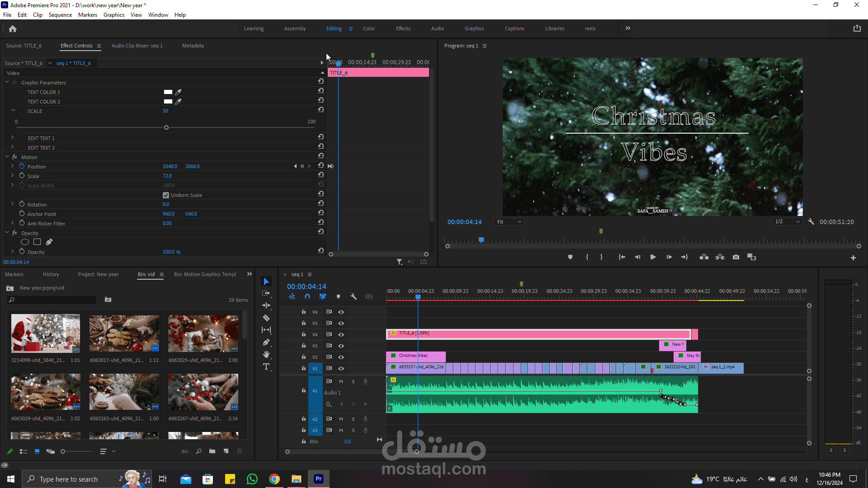Click SCALE slider handle
The width and height of the screenshot is (868, 488).
point(166,128)
